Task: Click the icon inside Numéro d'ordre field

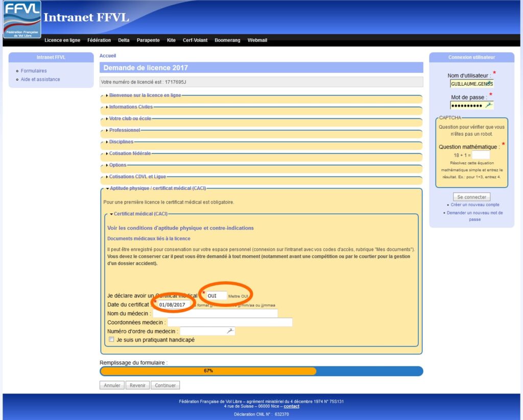Action: click(230, 331)
